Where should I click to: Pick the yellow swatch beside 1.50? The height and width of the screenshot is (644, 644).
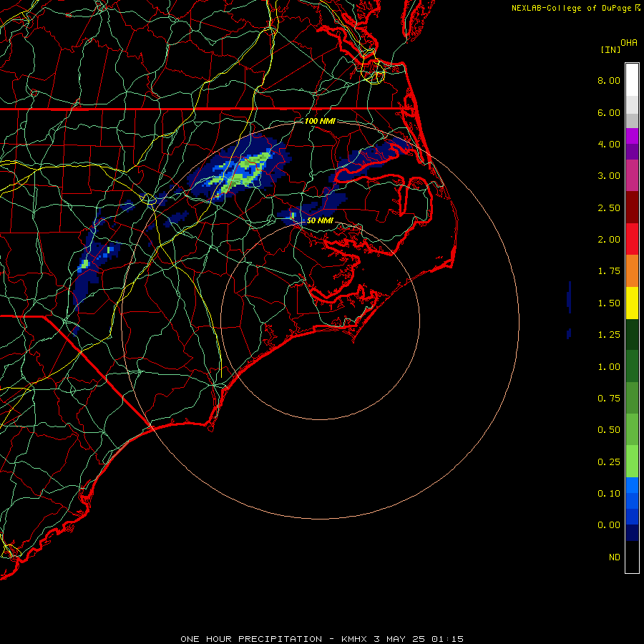pyautogui.click(x=632, y=303)
